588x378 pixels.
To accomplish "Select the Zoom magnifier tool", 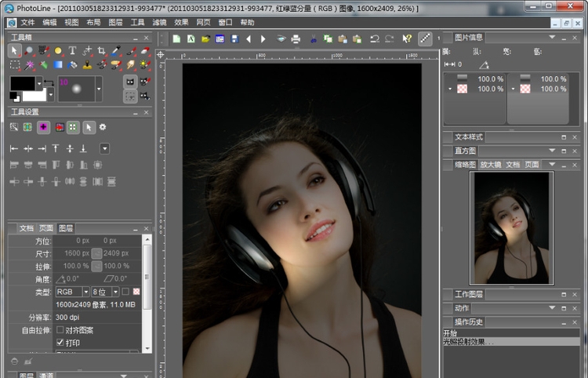I will 29,51.
